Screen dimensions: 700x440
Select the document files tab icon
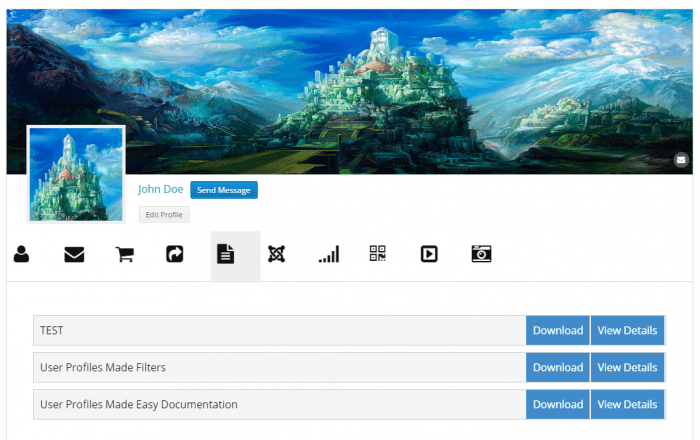click(x=225, y=254)
